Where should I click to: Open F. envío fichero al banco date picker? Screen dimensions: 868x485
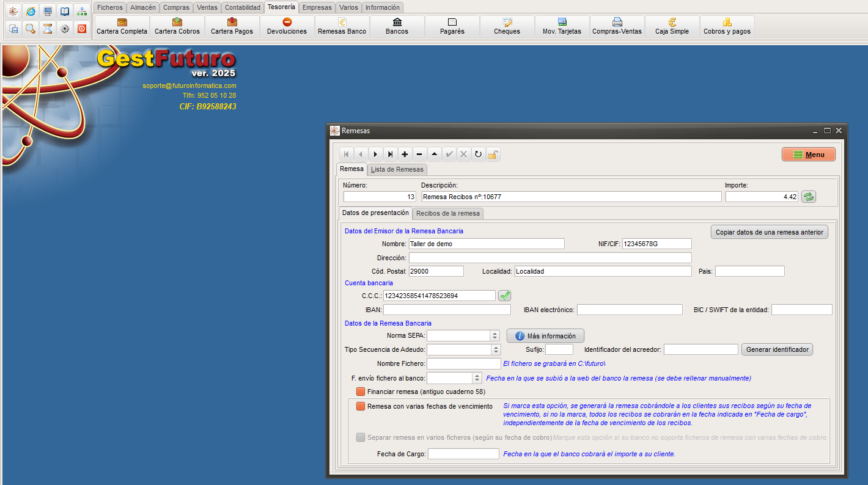(x=477, y=378)
